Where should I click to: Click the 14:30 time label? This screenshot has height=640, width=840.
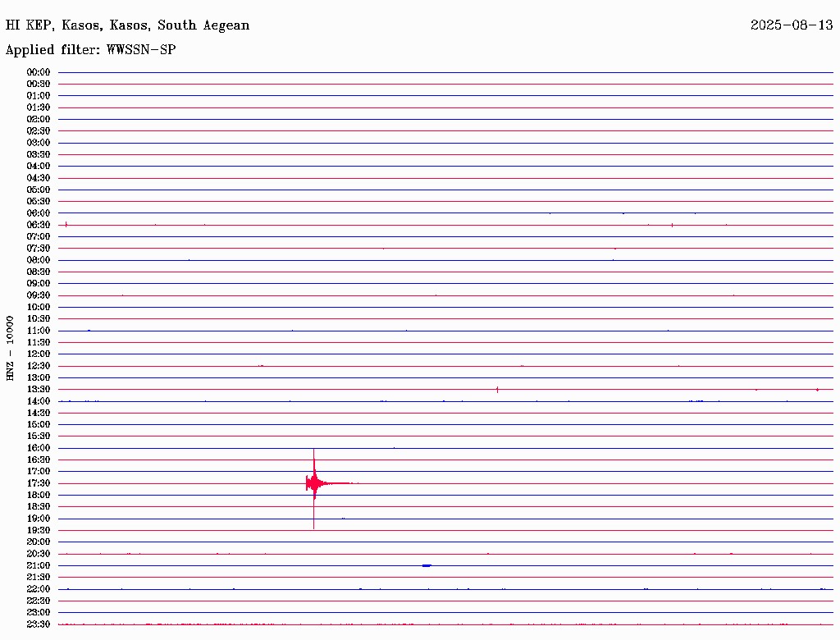[x=38, y=413]
